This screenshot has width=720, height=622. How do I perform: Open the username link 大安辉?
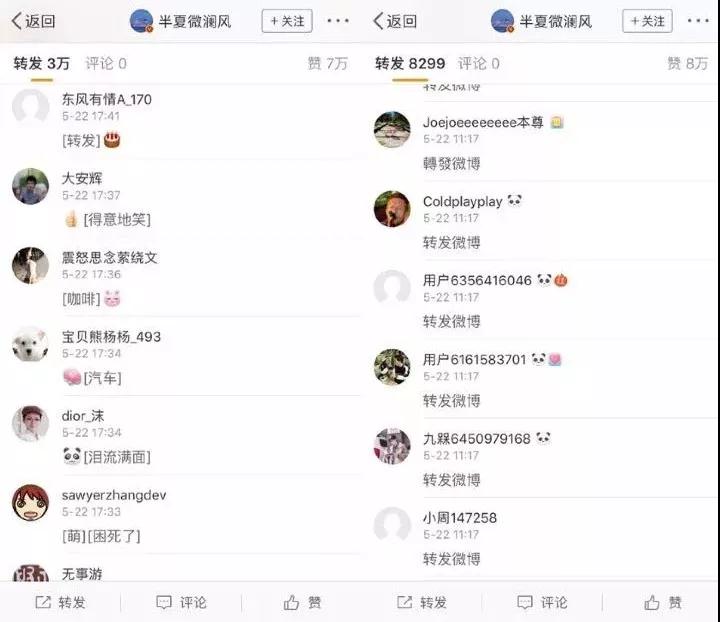(x=82, y=179)
